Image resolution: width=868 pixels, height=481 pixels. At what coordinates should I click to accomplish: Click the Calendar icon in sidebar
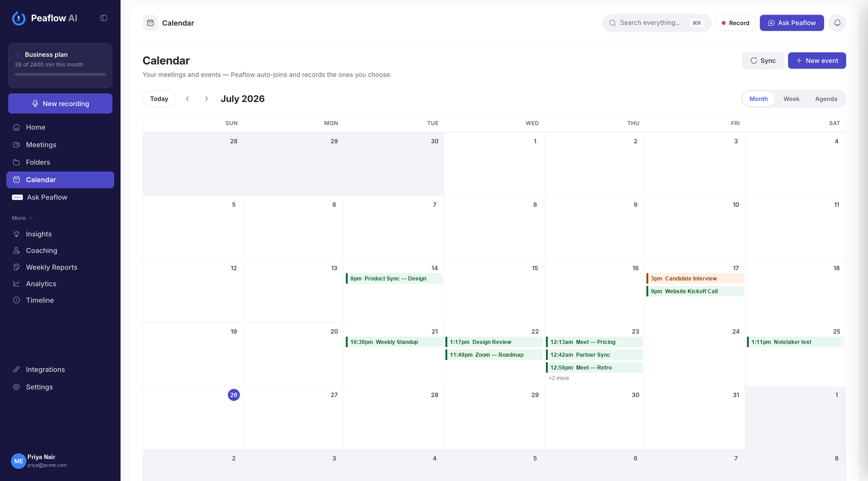pyautogui.click(x=16, y=180)
